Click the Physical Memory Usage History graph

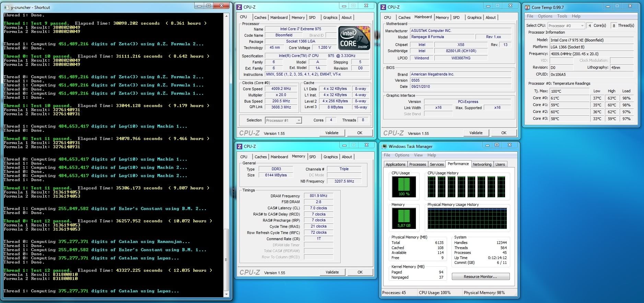click(467, 219)
